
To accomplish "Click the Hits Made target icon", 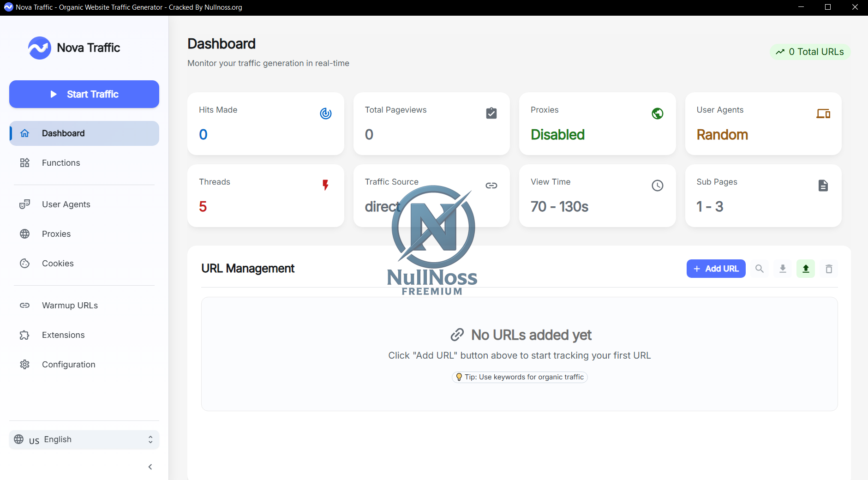I will click(326, 114).
